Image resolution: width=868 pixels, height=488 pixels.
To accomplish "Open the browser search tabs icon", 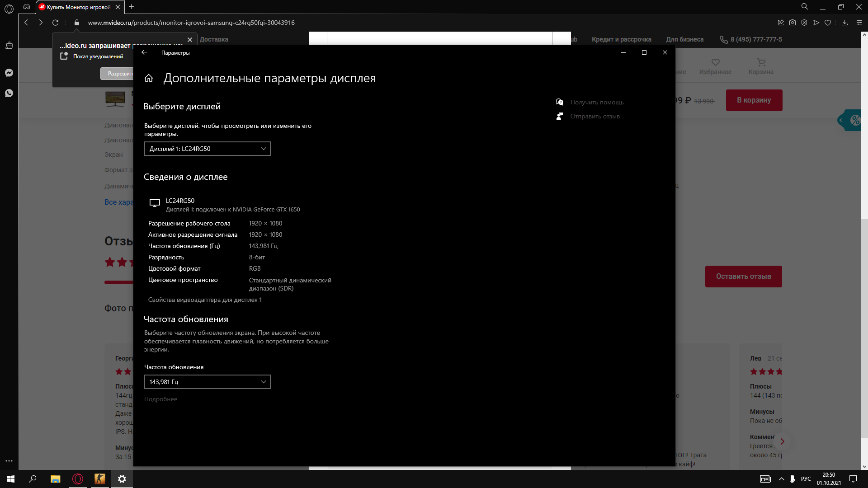I will click(805, 7).
